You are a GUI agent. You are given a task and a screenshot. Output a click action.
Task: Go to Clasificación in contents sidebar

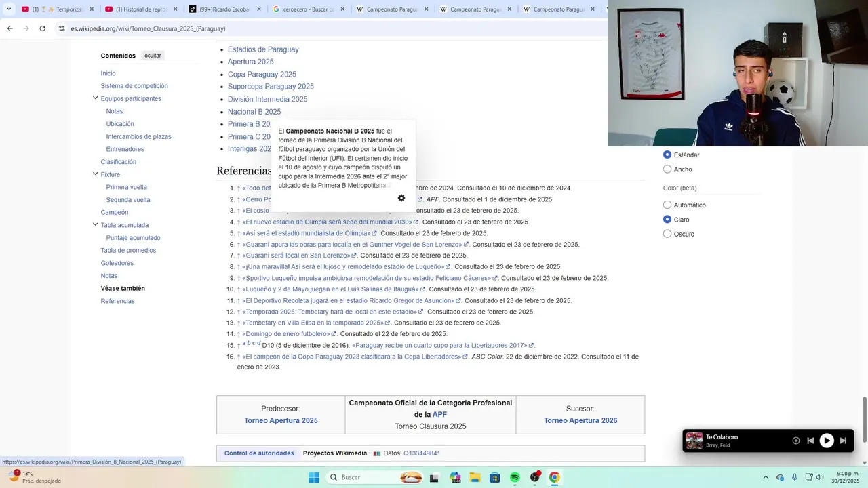pyautogui.click(x=119, y=162)
